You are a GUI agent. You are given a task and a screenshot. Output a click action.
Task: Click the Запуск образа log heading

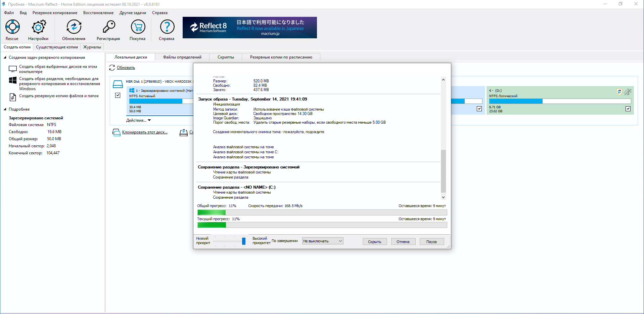coord(252,99)
